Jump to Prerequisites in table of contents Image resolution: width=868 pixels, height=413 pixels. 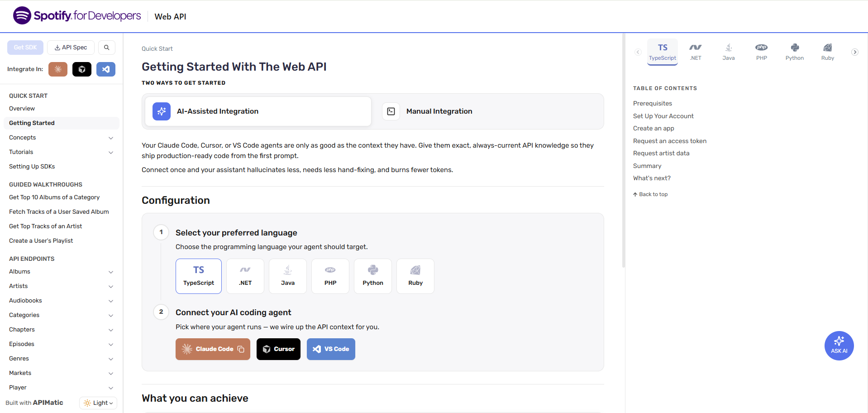(x=653, y=104)
